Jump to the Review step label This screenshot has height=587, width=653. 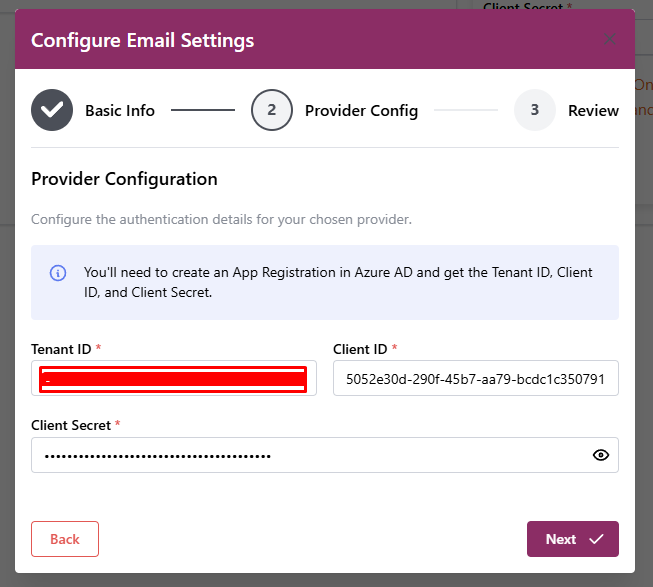pyautogui.click(x=593, y=110)
